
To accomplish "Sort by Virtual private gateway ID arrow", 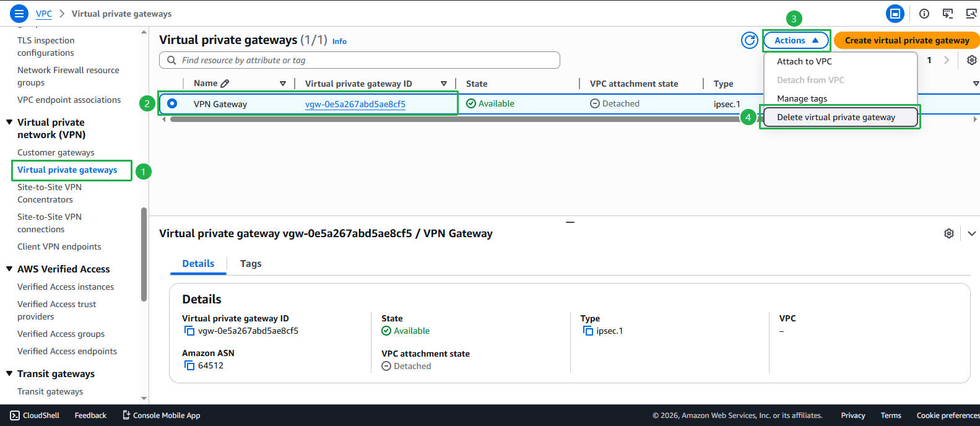I will click(x=444, y=84).
